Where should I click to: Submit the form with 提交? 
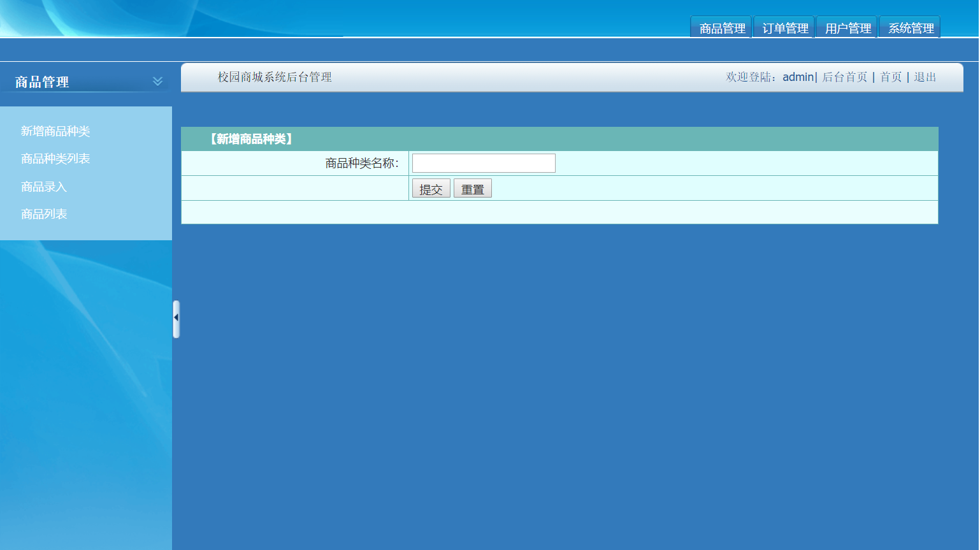pyautogui.click(x=431, y=189)
